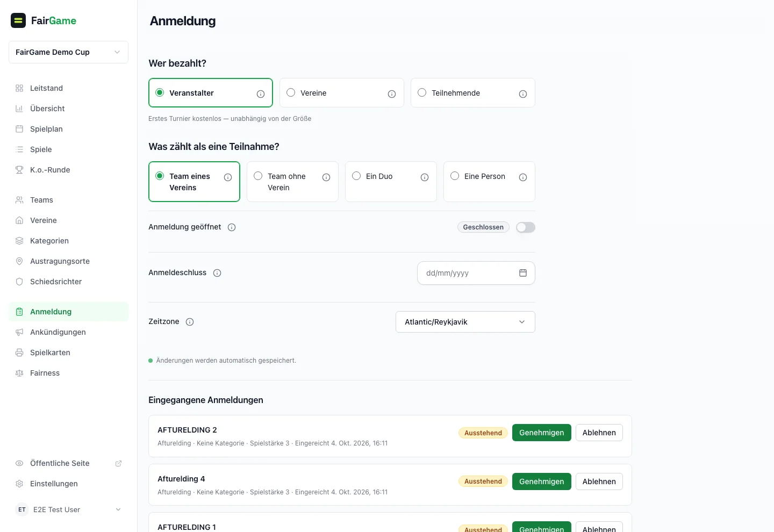The width and height of the screenshot is (774, 532).
Task: Click the Spiele list icon
Action: pos(19,149)
